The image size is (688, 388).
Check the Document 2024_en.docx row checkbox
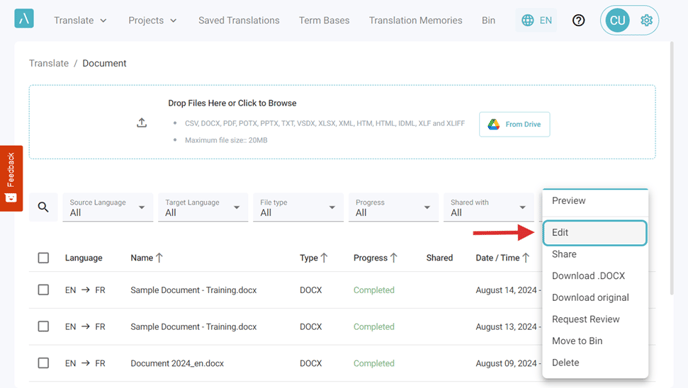(43, 363)
